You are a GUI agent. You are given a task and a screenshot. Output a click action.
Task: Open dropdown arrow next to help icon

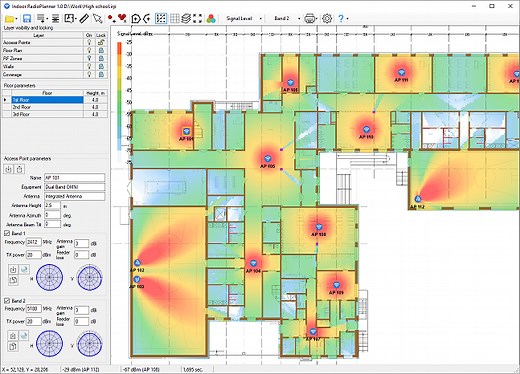(x=347, y=19)
